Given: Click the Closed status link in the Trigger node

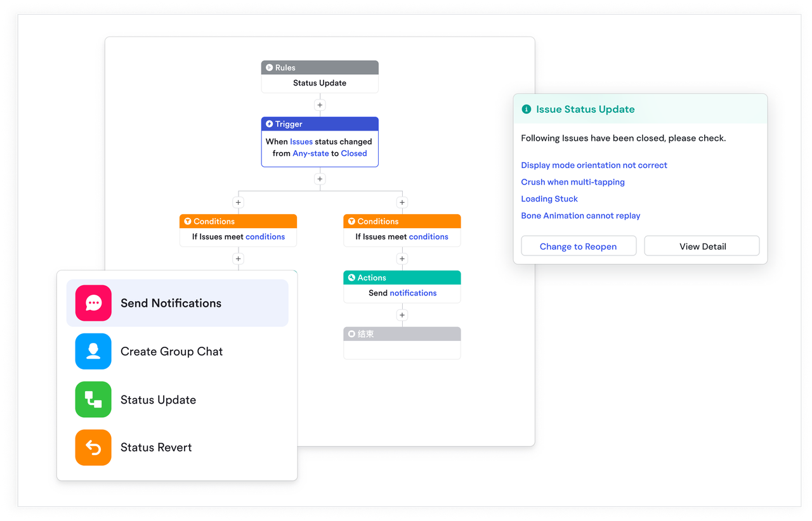Looking at the screenshot, I should [x=354, y=153].
